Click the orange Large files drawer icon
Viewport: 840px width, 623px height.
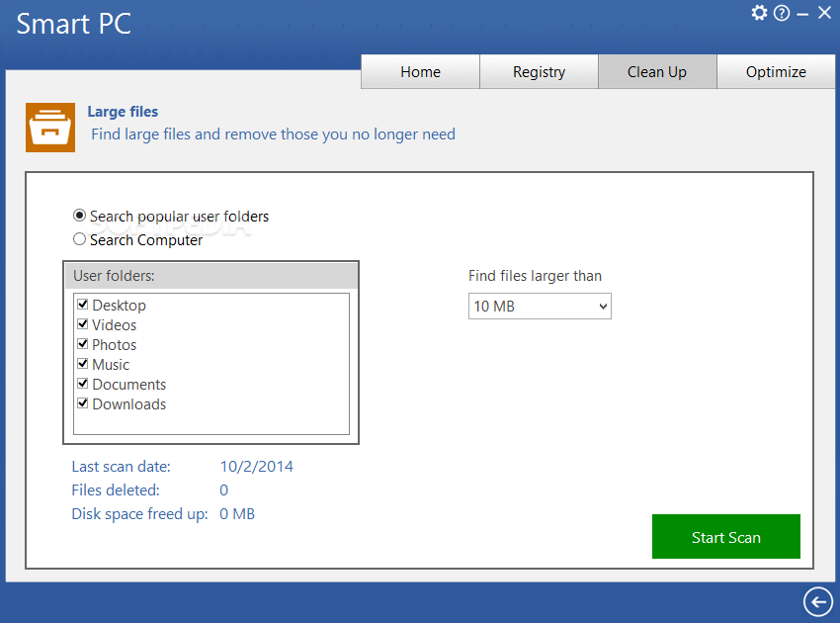pos(50,128)
